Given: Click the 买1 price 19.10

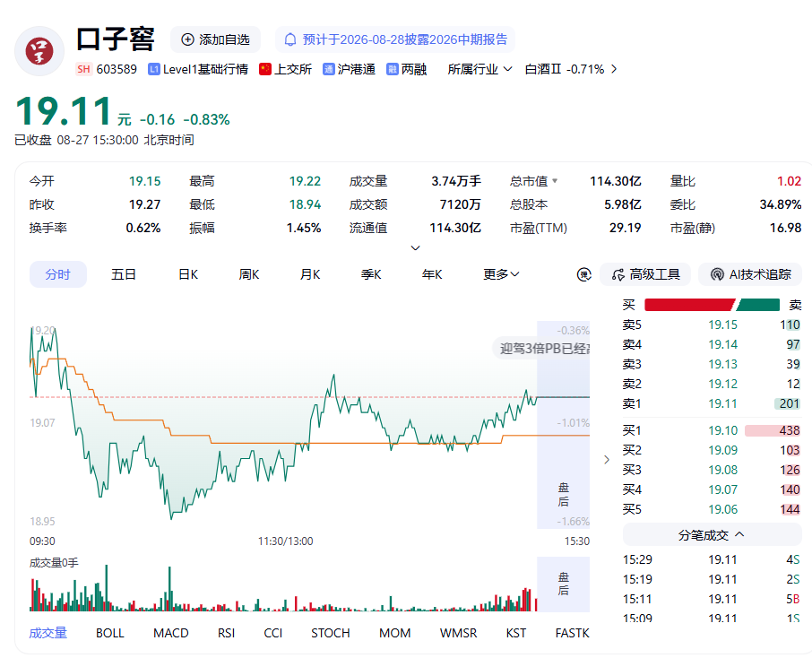Looking at the screenshot, I should [723, 430].
